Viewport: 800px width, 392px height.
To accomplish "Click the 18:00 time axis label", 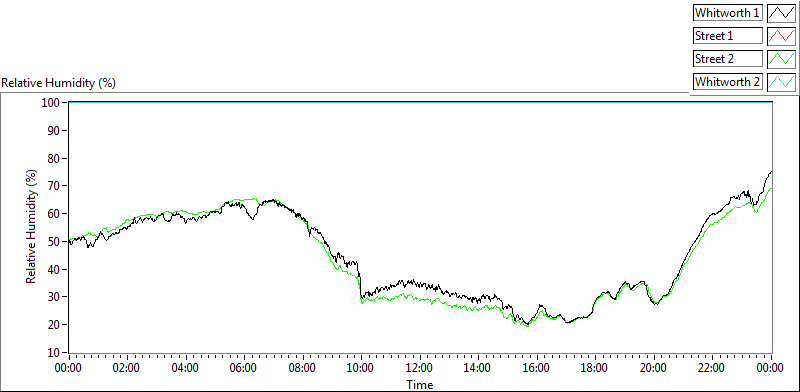I will click(595, 367).
